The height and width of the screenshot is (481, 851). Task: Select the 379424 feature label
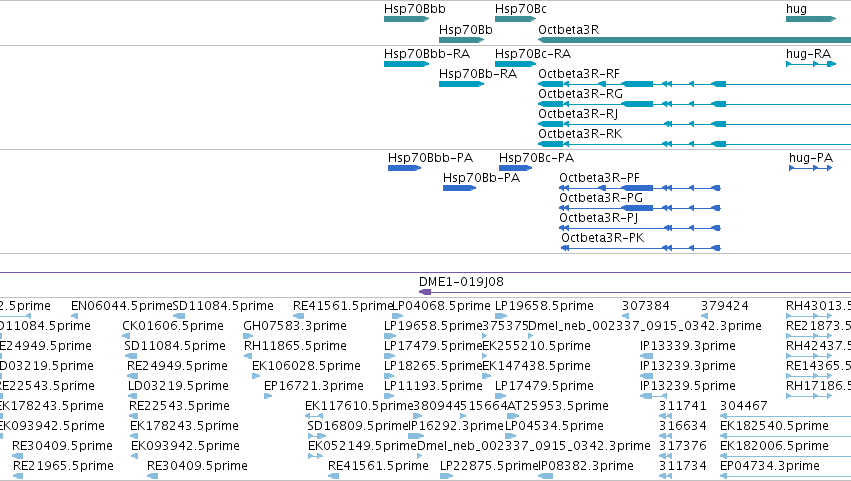pyautogui.click(x=725, y=306)
